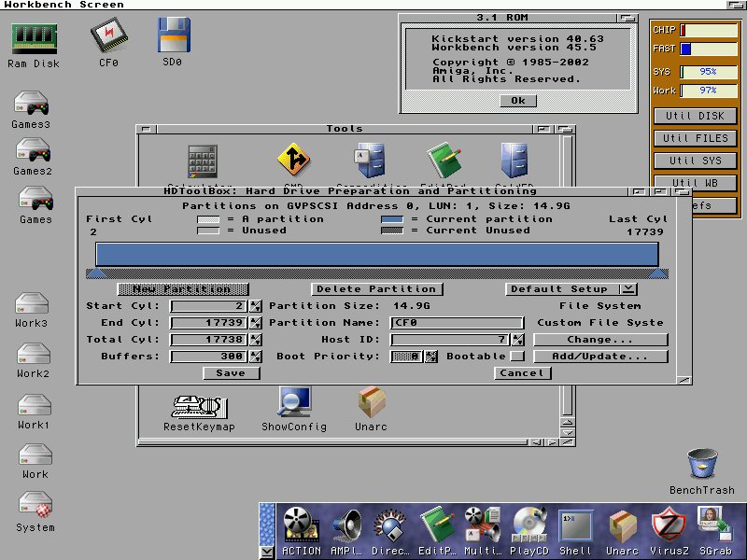This screenshot has width=747, height=560.
Task: Open the Games3 drive icon
Action: click(x=32, y=104)
